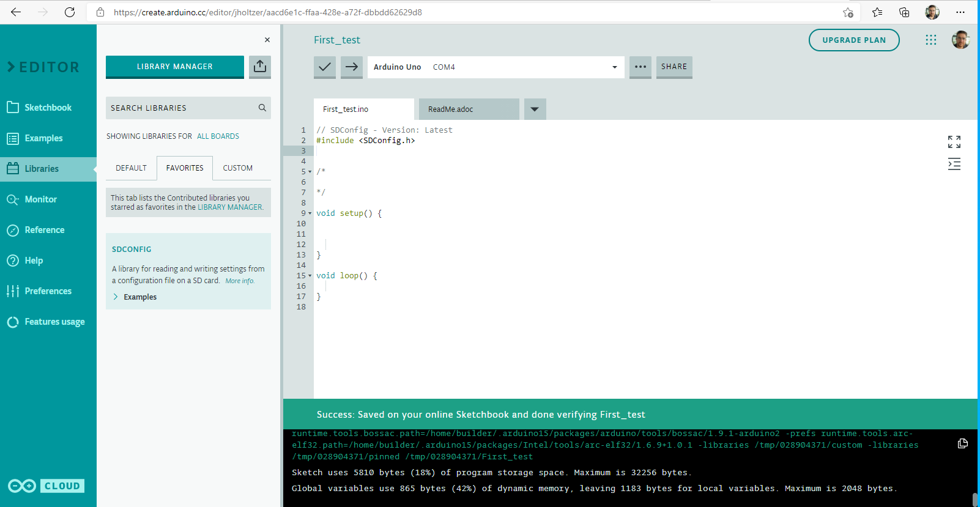Image resolution: width=980 pixels, height=507 pixels.
Task: Reload the page in browser
Action: (70, 12)
